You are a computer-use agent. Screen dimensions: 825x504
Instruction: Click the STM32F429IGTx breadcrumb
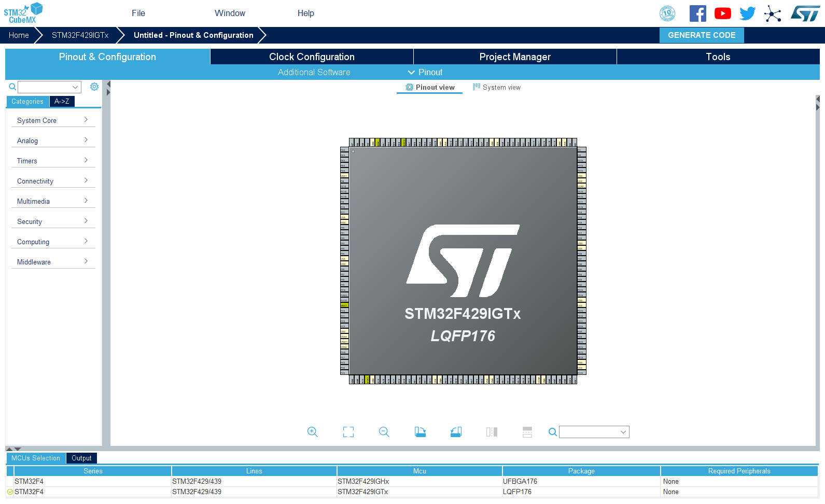tap(80, 35)
